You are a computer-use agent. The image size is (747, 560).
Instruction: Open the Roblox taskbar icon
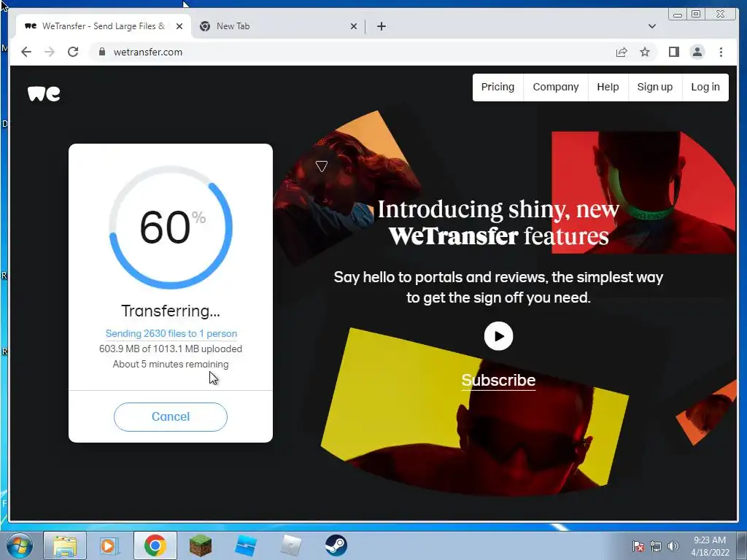coord(291,545)
